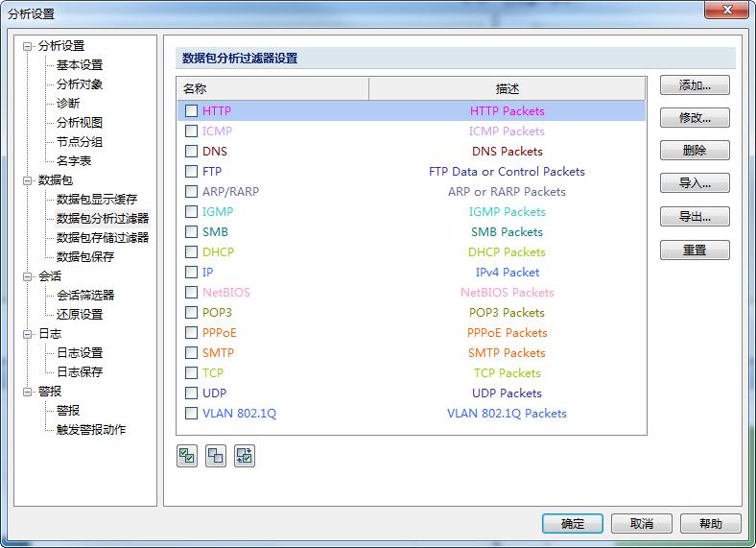The height and width of the screenshot is (548, 756).
Task: Click the 添加... button
Action: [695, 85]
